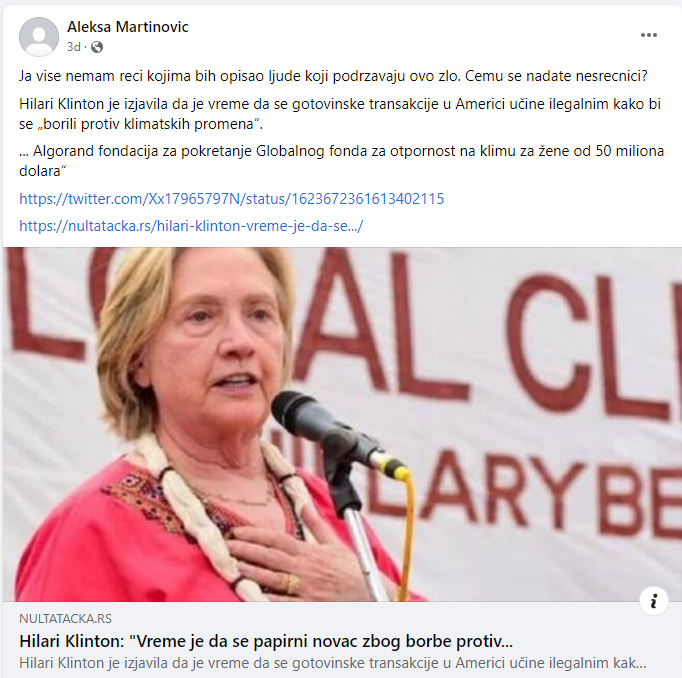Open the twitter.com status link
The height and width of the screenshot is (678, 682).
pos(231,199)
